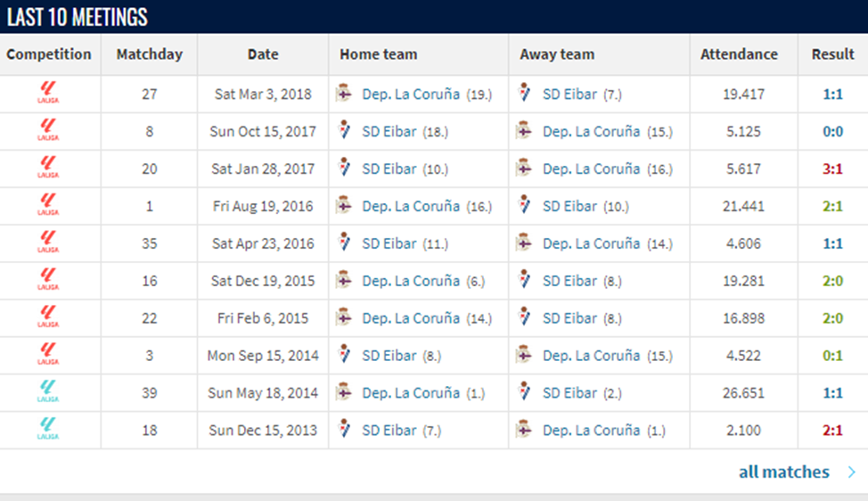Click SD Eibar crest in Oct 15, 2017 row
The height and width of the screenshot is (501, 868).
(344, 131)
